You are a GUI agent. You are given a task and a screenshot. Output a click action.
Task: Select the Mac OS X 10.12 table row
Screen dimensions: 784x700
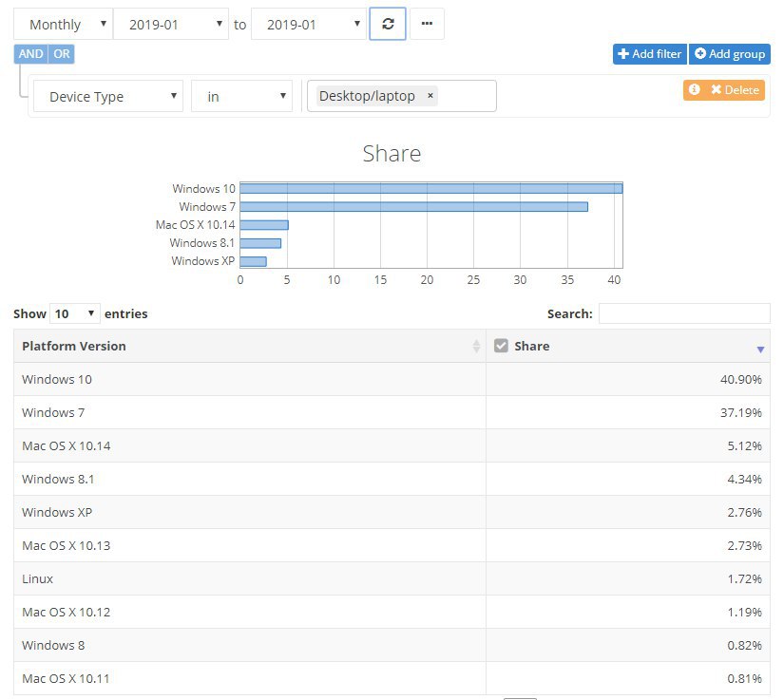pyautogui.click(x=392, y=612)
